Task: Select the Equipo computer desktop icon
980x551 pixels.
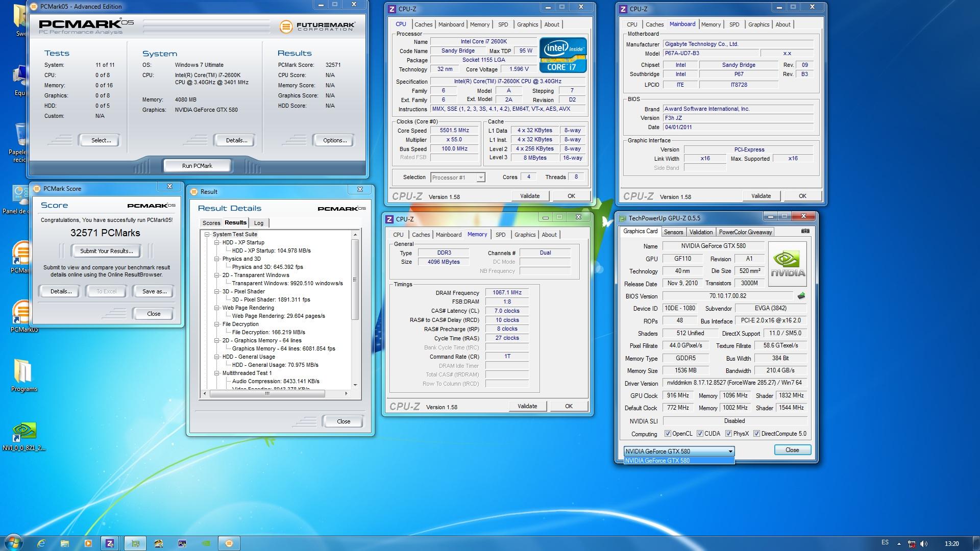Action: coord(19,81)
